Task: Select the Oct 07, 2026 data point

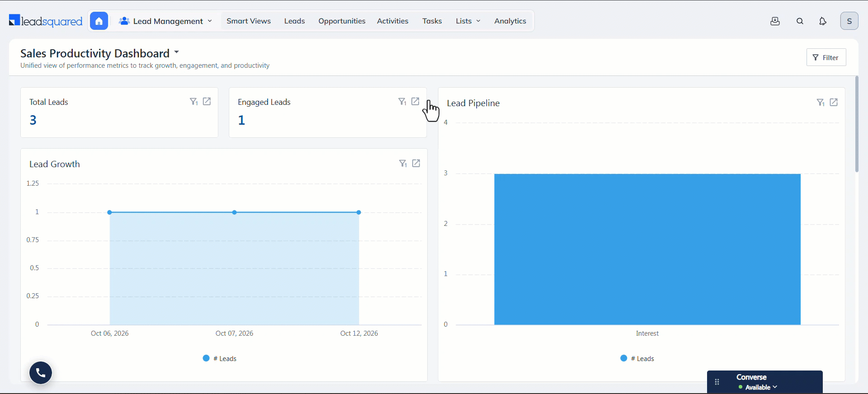Action: 235,212
